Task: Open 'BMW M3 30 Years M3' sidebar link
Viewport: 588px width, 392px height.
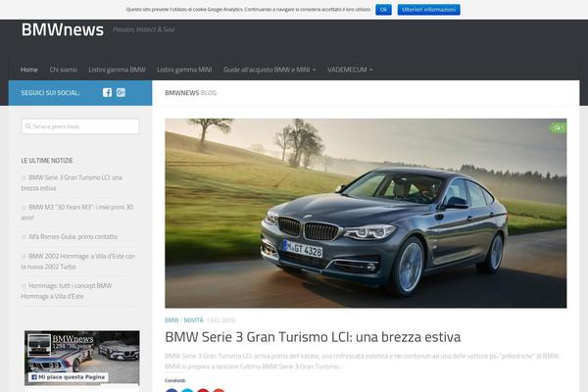Action: pos(76,213)
